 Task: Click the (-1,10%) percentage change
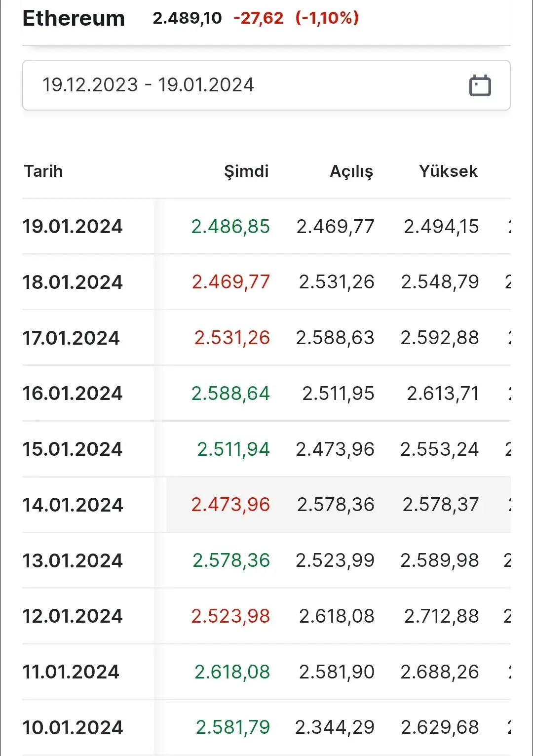(x=327, y=18)
